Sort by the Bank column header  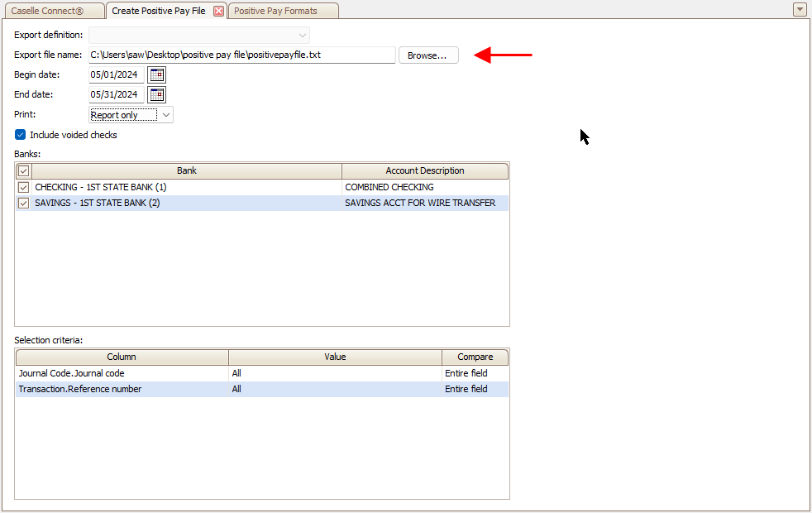coord(187,170)
